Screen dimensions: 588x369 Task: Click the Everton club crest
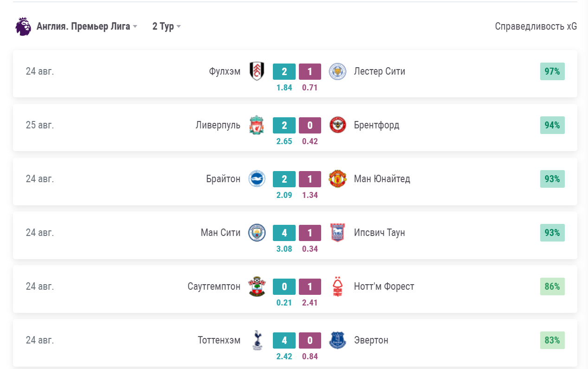tap(337, 340)
